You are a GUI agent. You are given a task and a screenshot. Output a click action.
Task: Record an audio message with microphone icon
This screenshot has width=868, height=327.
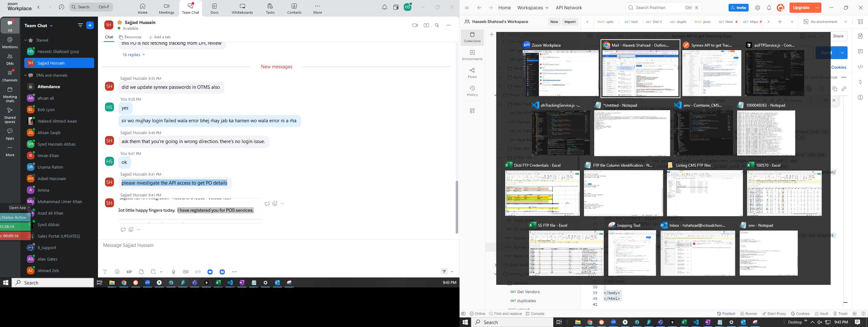coord(174,272)
